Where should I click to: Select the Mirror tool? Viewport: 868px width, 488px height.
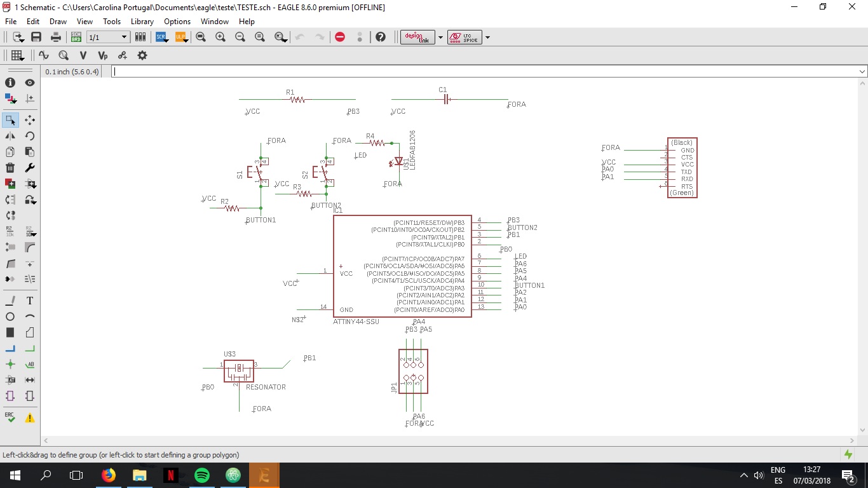point(10,136)
